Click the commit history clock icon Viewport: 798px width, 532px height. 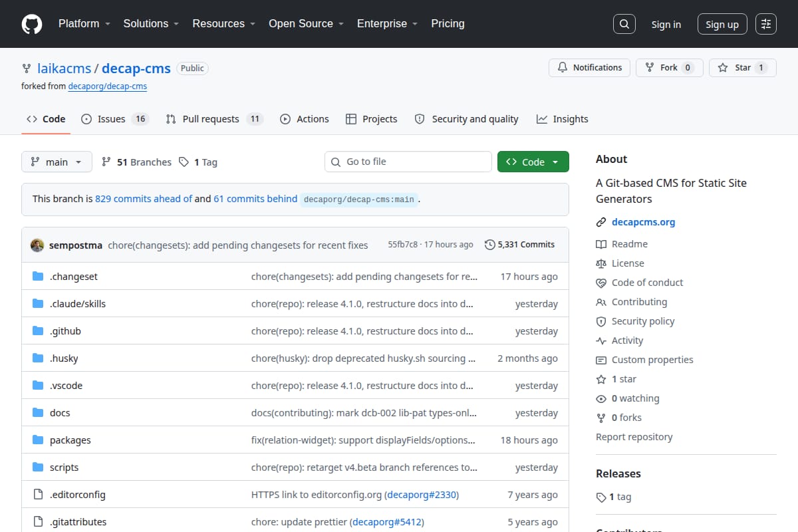pyautogui.click(x=490, y=245)
